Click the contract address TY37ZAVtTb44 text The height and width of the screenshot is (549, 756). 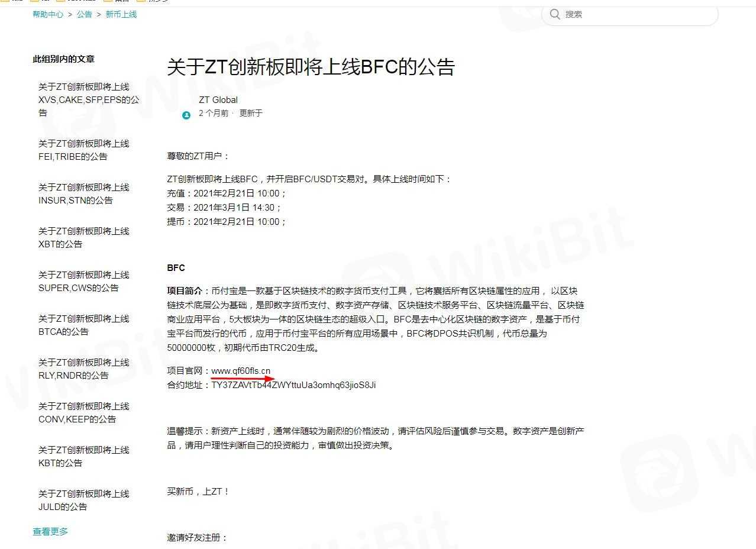pos(293,385)
